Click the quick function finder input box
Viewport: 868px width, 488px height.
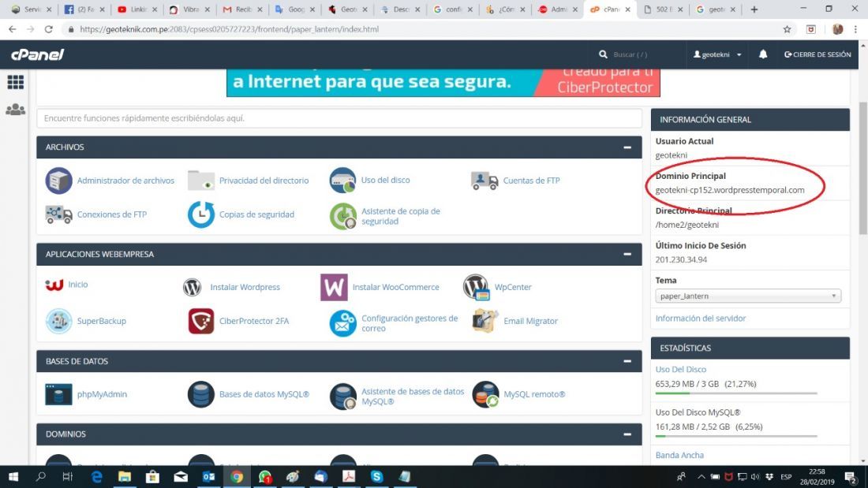339,118
